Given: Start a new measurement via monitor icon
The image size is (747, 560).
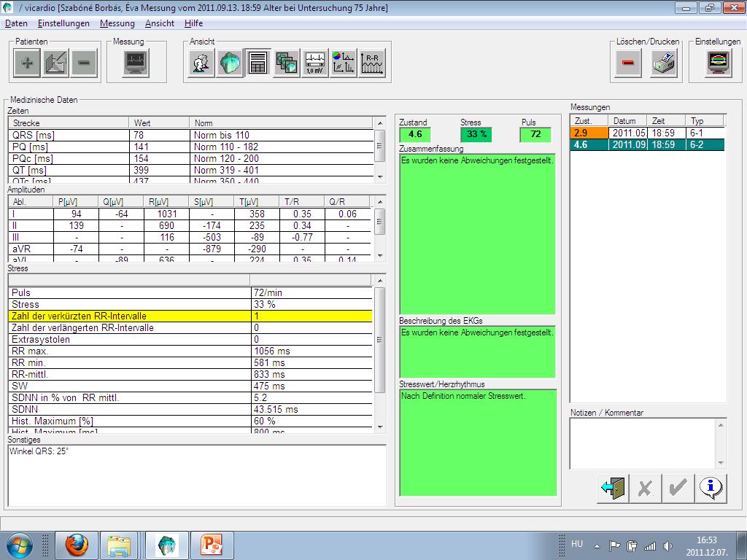Looking at the screenshot, I should pos(136,63).
